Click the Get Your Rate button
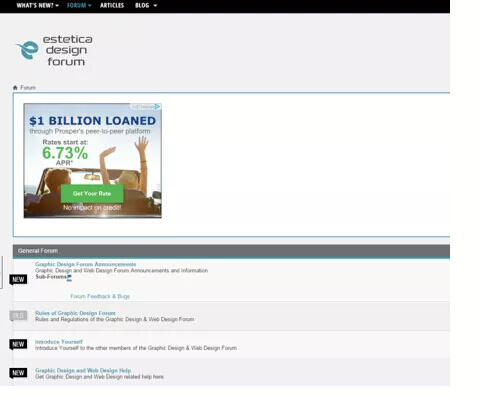Image resolution: width=478 pixels, height=402 pixels. tap(92, 193)
